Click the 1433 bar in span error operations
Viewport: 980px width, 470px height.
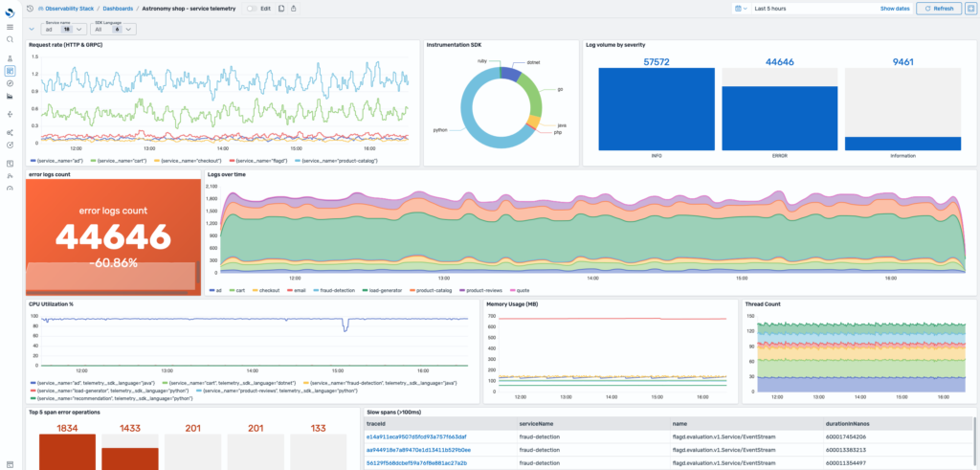click(129, 459)
